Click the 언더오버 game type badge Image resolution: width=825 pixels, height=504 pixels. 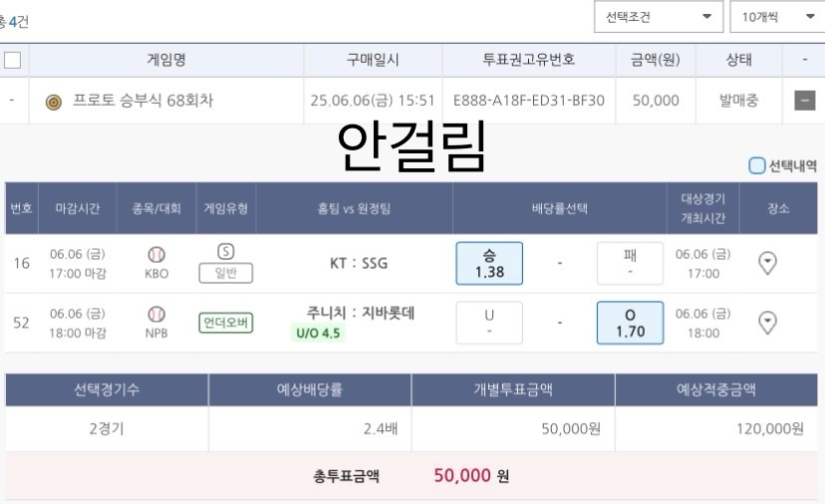[226, 323]
